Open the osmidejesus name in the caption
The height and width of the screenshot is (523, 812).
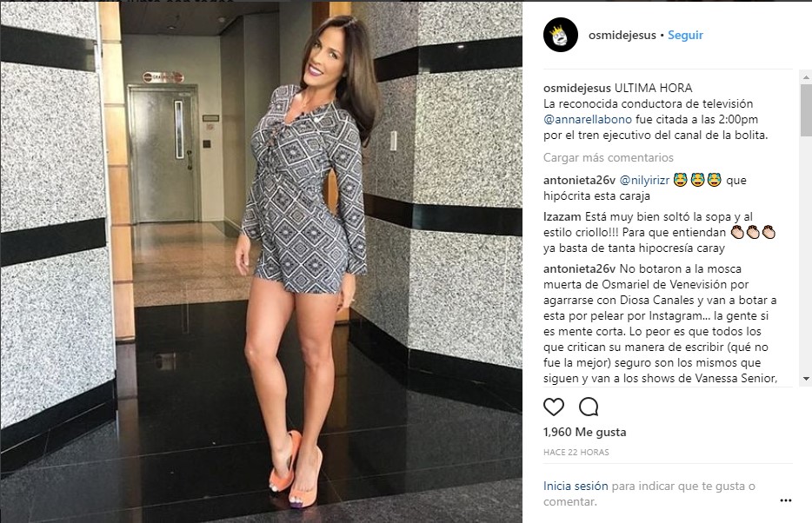tap(577, 88)
